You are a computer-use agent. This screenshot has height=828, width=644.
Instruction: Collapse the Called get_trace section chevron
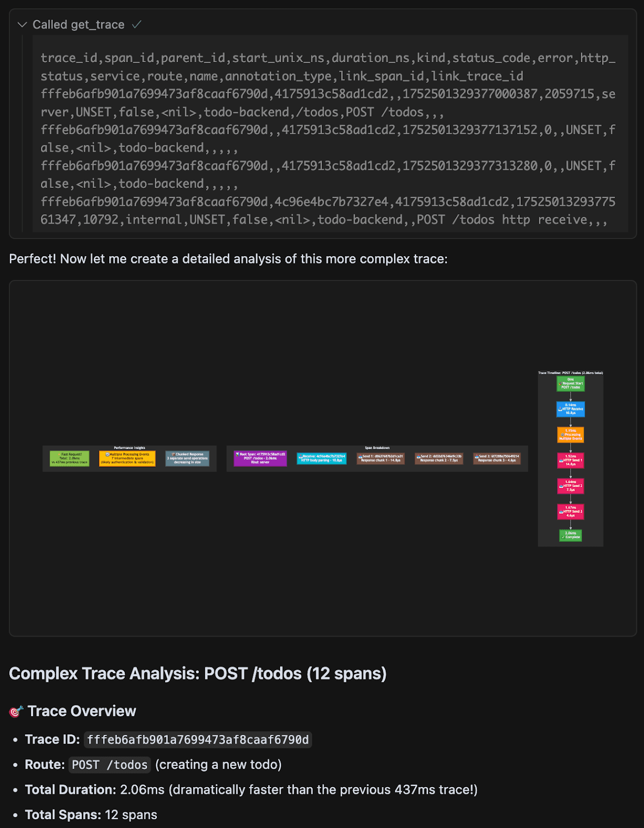coord(22,24)
